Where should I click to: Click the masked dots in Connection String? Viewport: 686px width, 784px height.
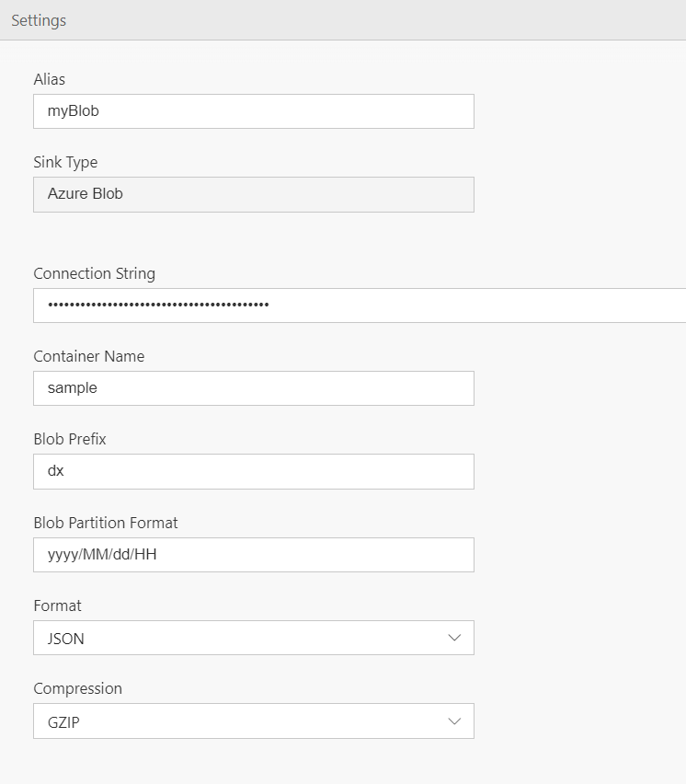158,305
